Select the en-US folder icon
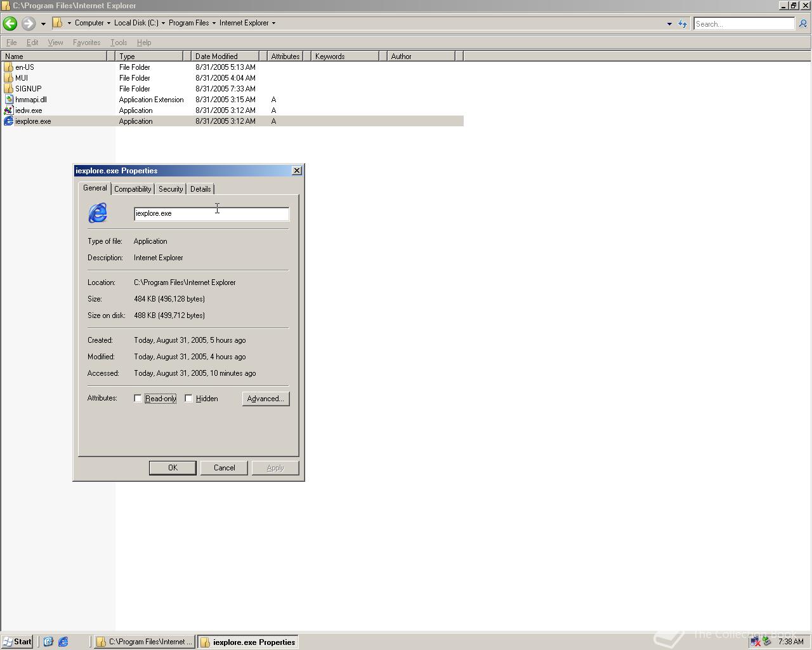 point(8,67)
